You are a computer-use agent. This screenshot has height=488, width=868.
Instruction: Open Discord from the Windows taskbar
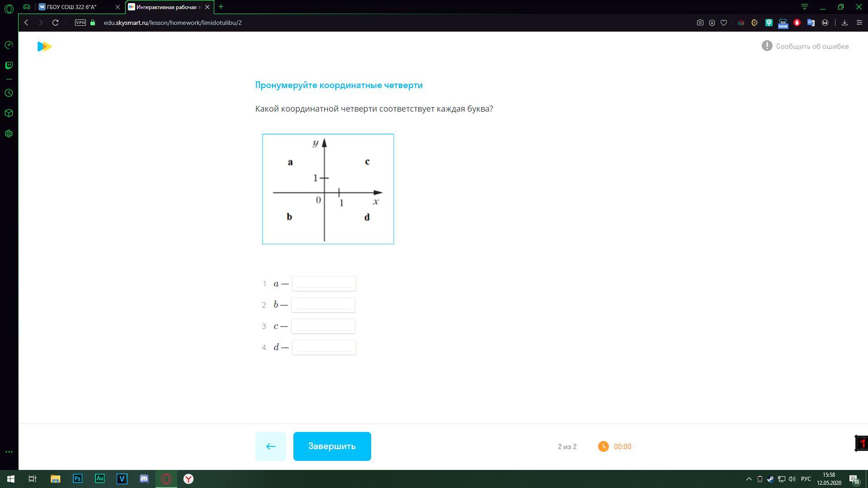click(x=144, y=479)
